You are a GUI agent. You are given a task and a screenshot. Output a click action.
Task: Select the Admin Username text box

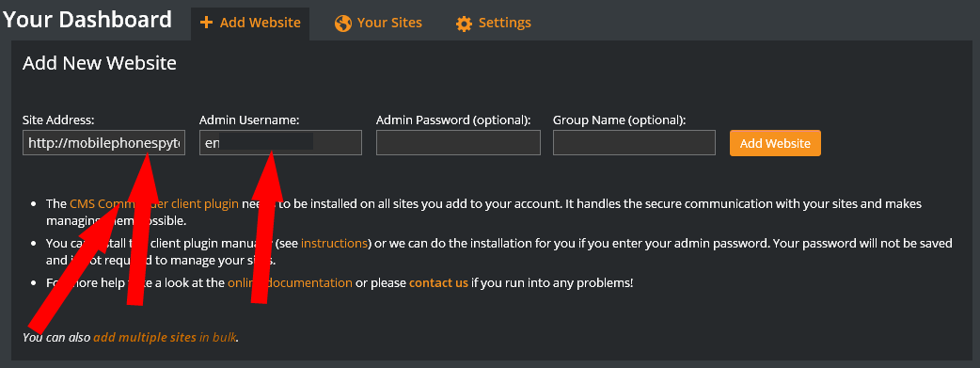tap(280, 143)
